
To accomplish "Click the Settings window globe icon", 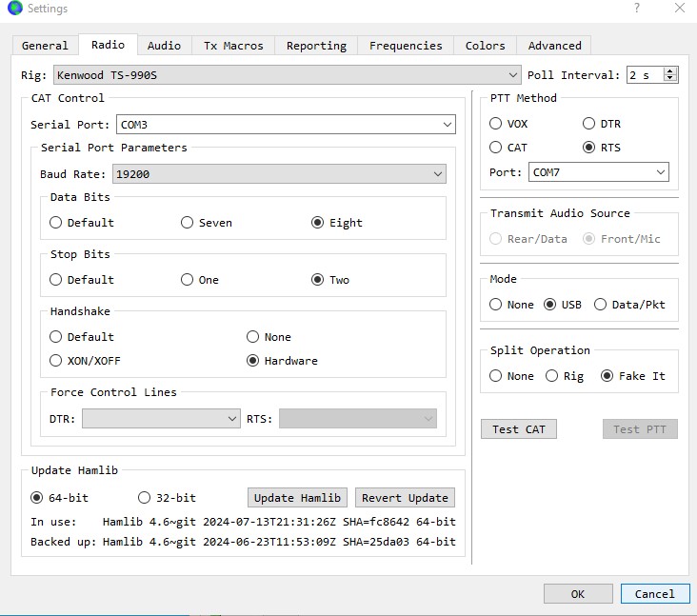I will pyautogui.click(x=14, y=8).
